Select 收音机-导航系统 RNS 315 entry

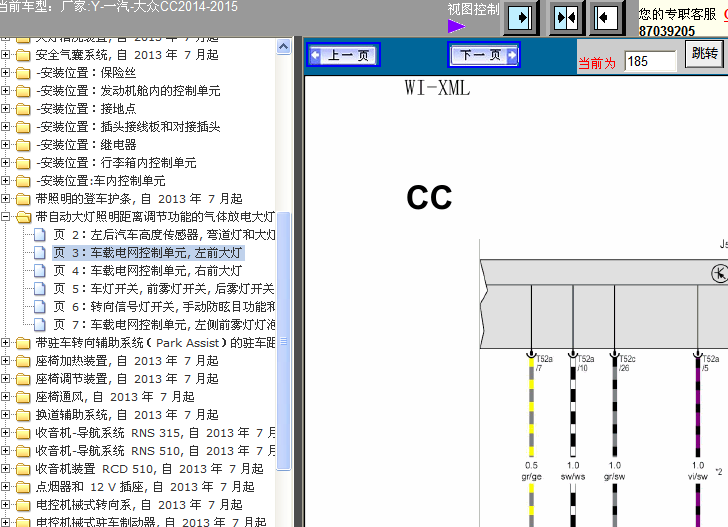pyautogui.click(x=155, y=433)
